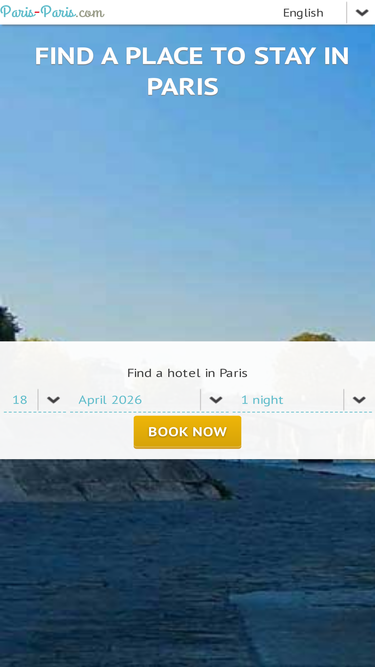Click the chevron next to day 18
The height and width of the screenshot is (667, 375).
(x=53, y=400)
